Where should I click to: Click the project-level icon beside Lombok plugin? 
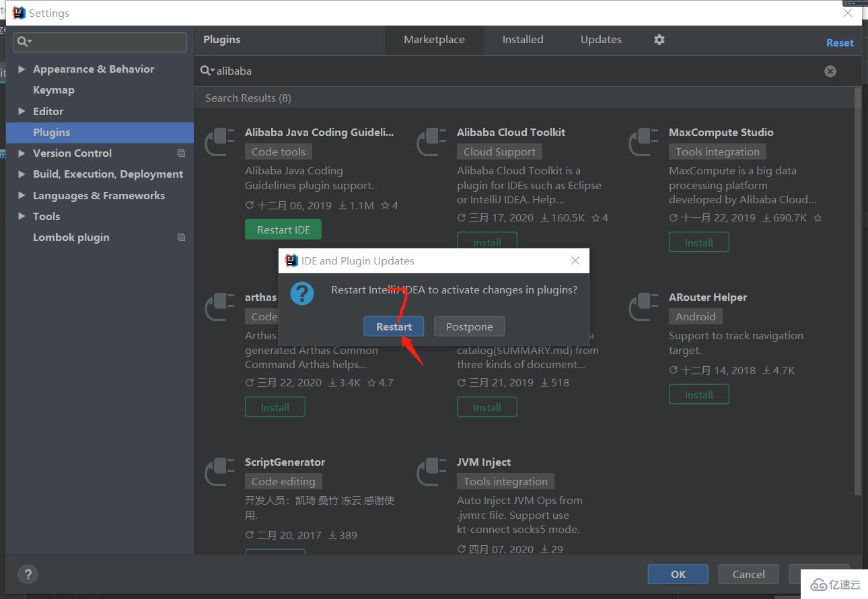(181, 238)
